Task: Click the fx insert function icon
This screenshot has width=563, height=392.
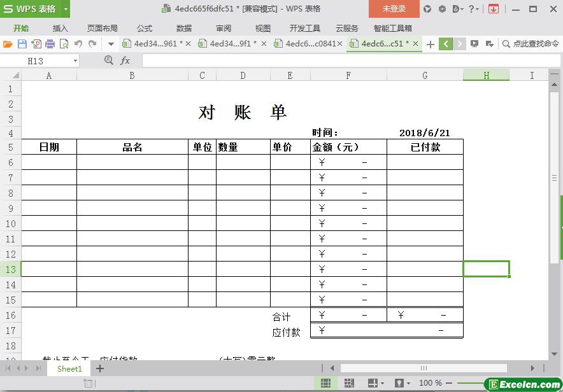Action: pyautogui.click(x=125, y=60)
